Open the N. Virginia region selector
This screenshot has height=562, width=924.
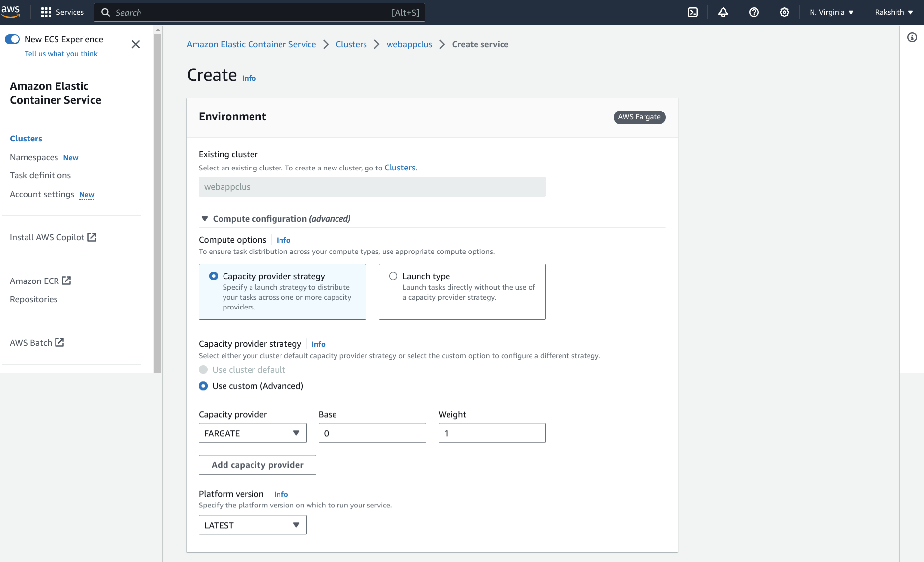(832, 12)
